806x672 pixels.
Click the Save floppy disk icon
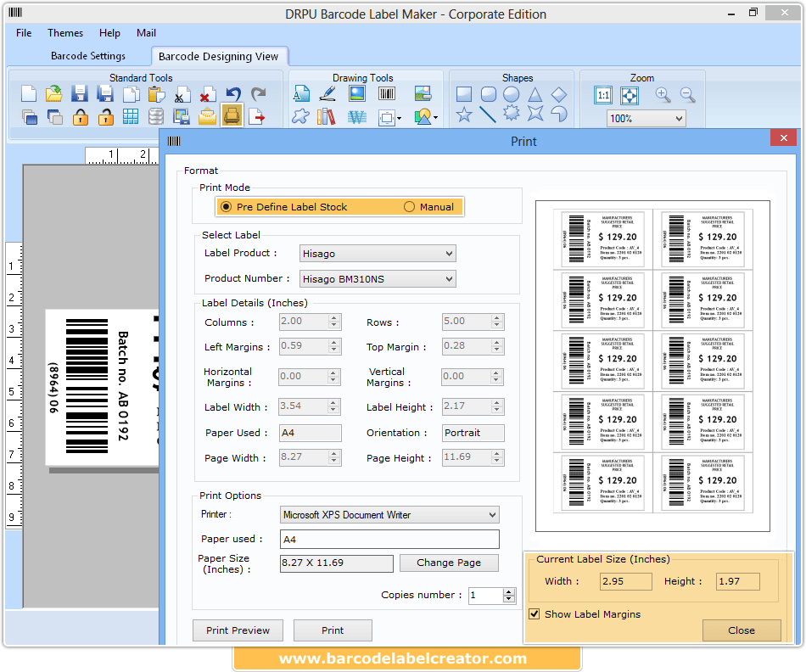point(79,94)
